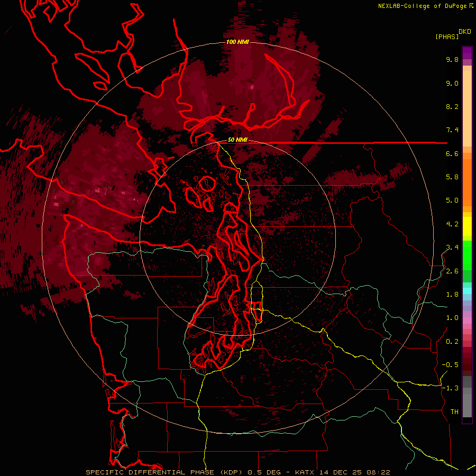Click the 50 NMI range ring label
The width and height of the screenshot is (476, 476).
[x=237, y=140]
